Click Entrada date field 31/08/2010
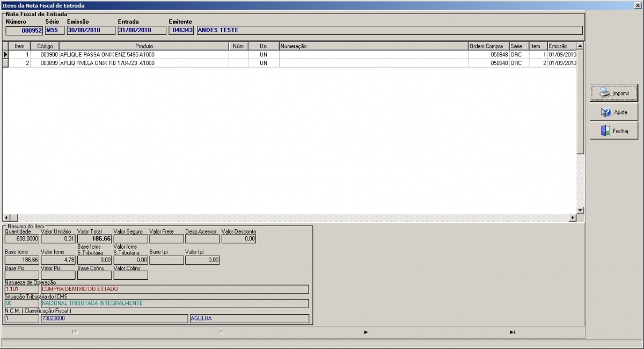The image size is (644, 349). pyautogui.click(x=142, y=31)
